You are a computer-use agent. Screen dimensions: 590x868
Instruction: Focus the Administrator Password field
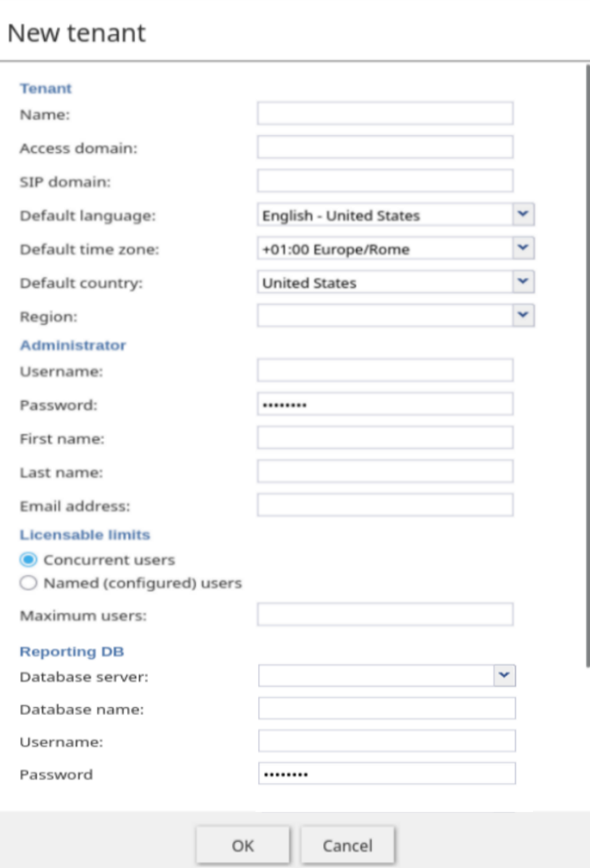385,404
